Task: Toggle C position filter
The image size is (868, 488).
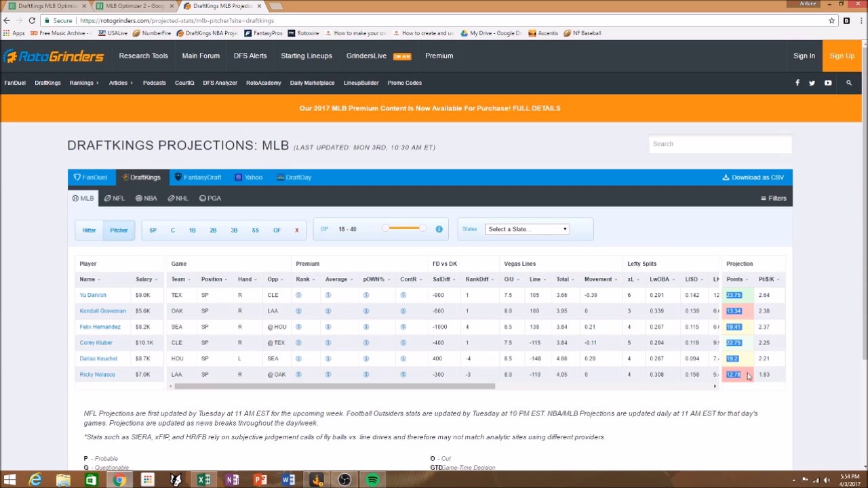Action: coord(173,230)
